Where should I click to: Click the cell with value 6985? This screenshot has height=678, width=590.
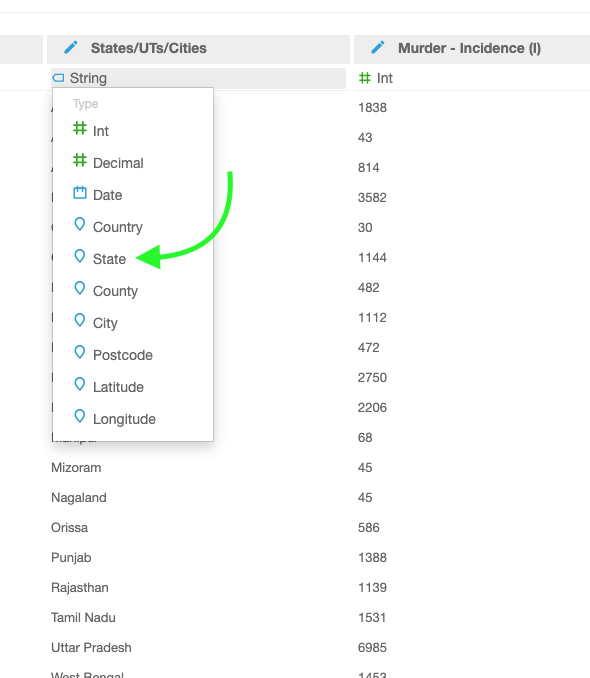pos(372,647)
